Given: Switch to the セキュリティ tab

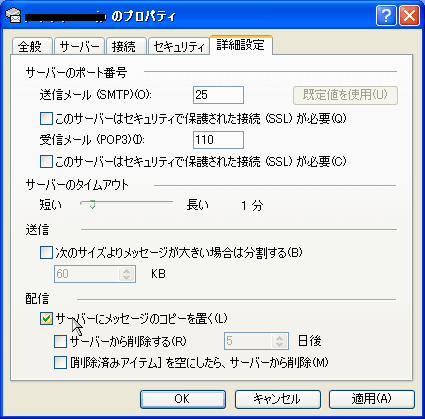Looking at the screenshot, I should click(x=179, y=46).
